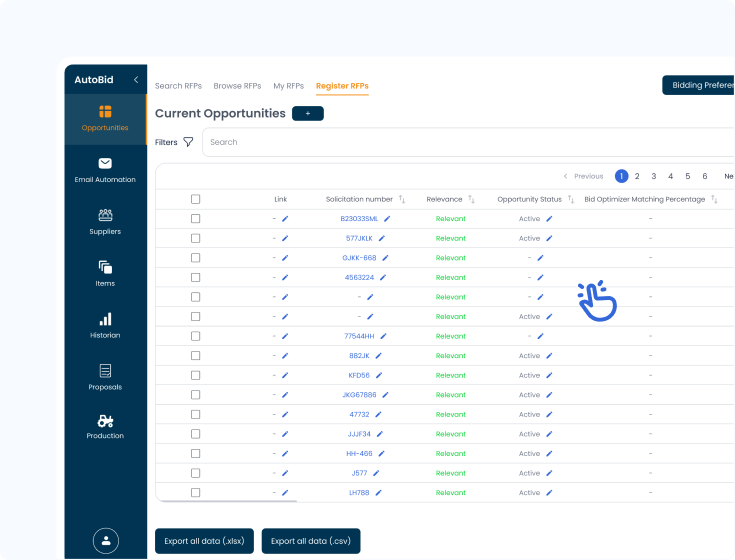The image size is (735, 560).
Task: Toggle the select-all checkbox in table header
Action: click(195, 199)
